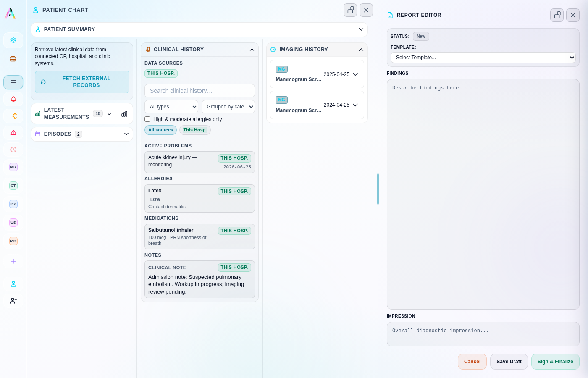Click the panel divider resize handle

378,189
